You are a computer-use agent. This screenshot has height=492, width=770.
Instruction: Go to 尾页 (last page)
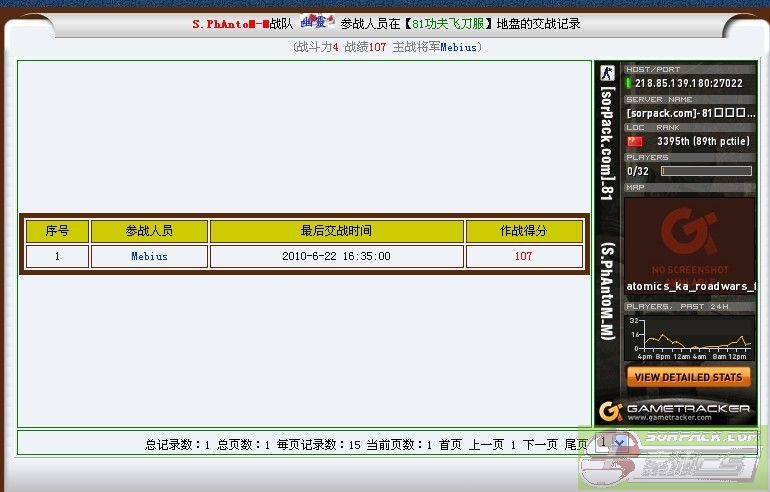(x=576, y=445)
